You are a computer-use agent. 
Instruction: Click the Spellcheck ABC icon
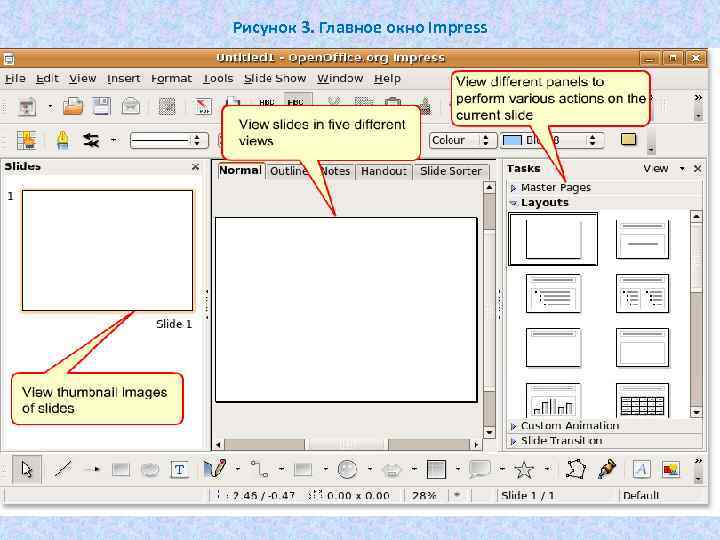tap(267, 102)
